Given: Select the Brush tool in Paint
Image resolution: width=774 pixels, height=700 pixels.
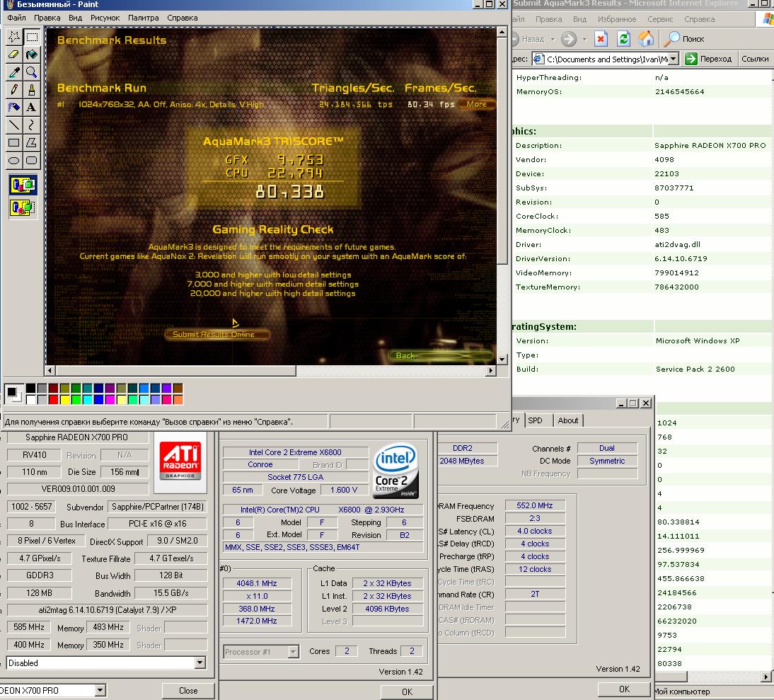Looking at the screenshot, I should [32, 89].
